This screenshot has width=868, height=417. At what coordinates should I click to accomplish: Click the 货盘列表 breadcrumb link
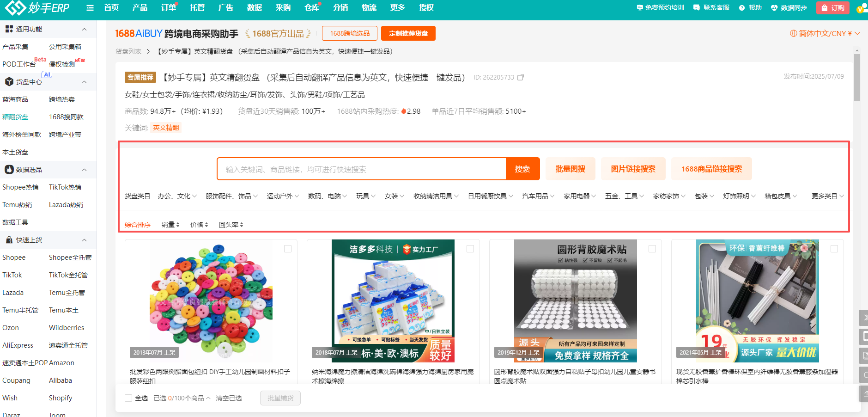click(128, 51)
